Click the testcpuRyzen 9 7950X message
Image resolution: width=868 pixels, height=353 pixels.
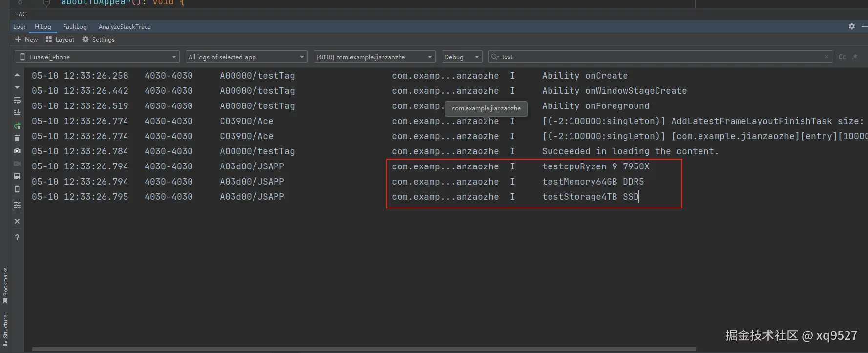tap(596, 166)
